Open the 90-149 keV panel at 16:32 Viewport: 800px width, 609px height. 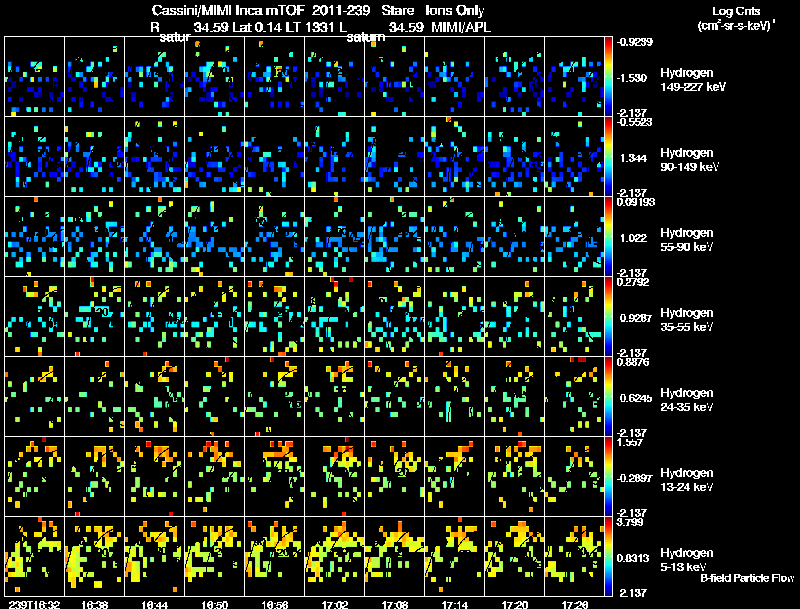(x=35, y=156)
